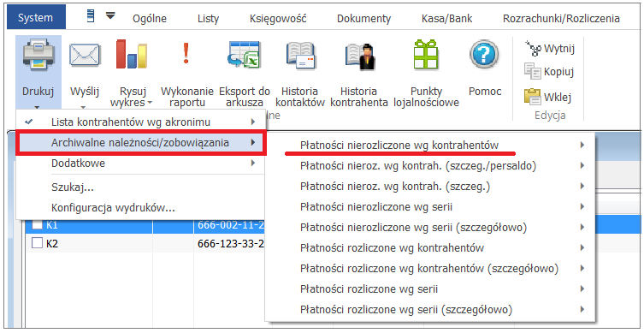Image resolution: width=644 pixels, height=333 pixels.
Task: Select Płatności rozliczone wg serii
Action: [x=430, y=289]
